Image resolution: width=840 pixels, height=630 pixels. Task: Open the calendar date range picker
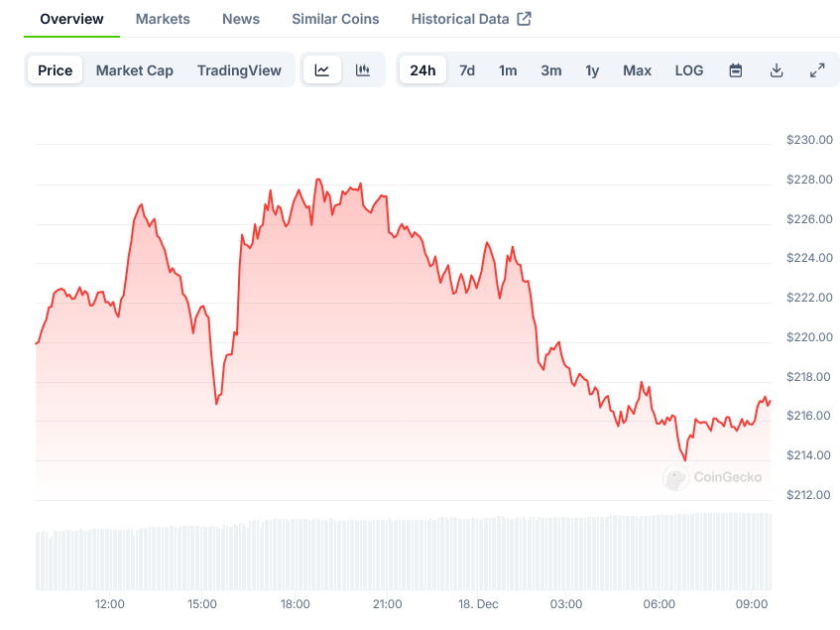point(736,70)
